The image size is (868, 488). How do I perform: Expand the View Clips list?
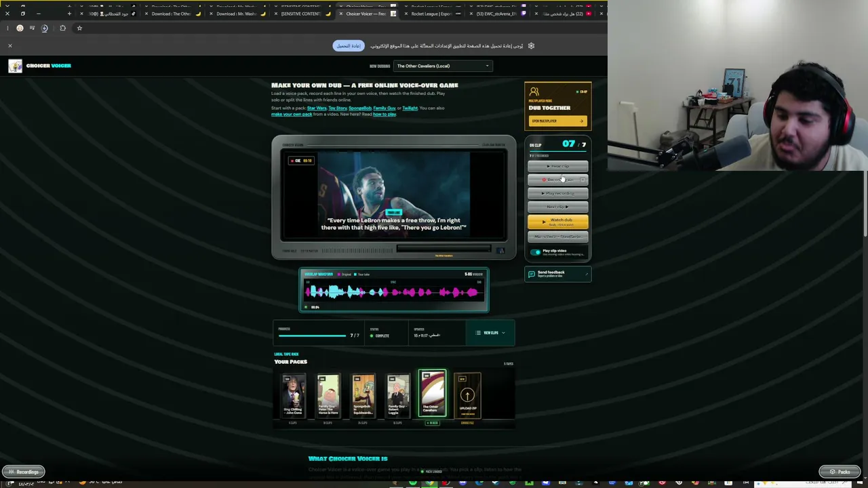490,333
